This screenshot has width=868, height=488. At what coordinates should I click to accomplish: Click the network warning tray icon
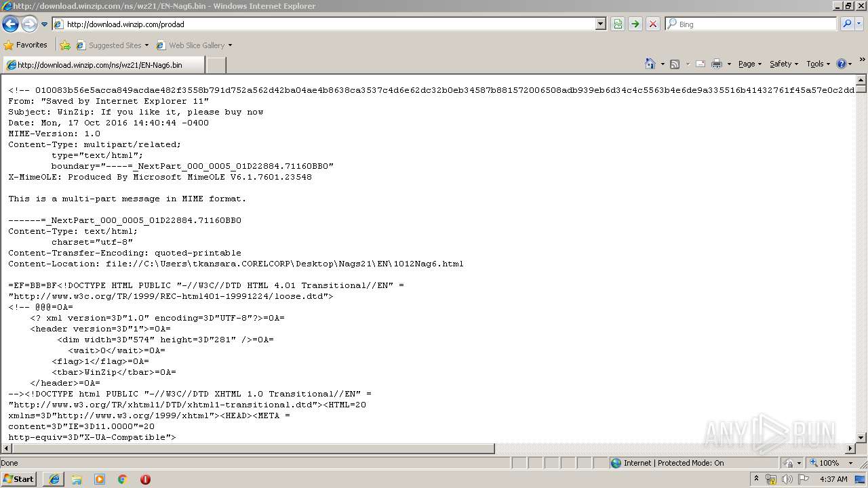pyautogui.click(x=771, y=479)
